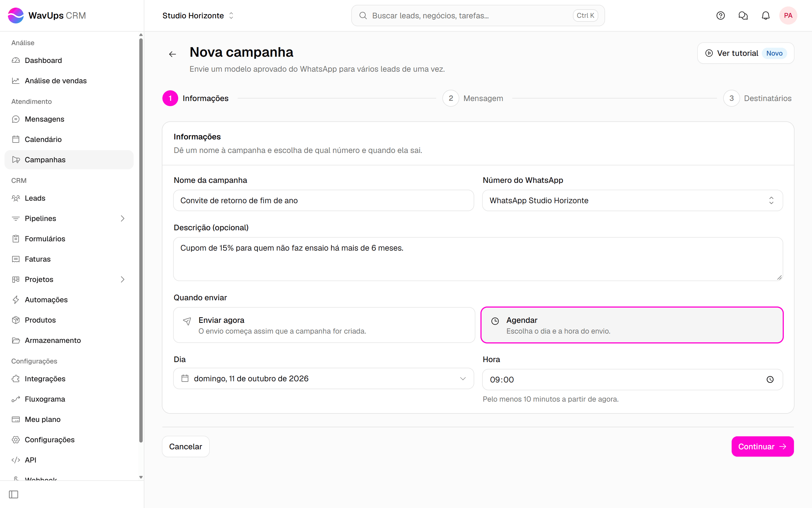The image size is (812, 508).
Task: Click the WavUps CRM logo
Action: pyautogui.click(x=47, y=16)
